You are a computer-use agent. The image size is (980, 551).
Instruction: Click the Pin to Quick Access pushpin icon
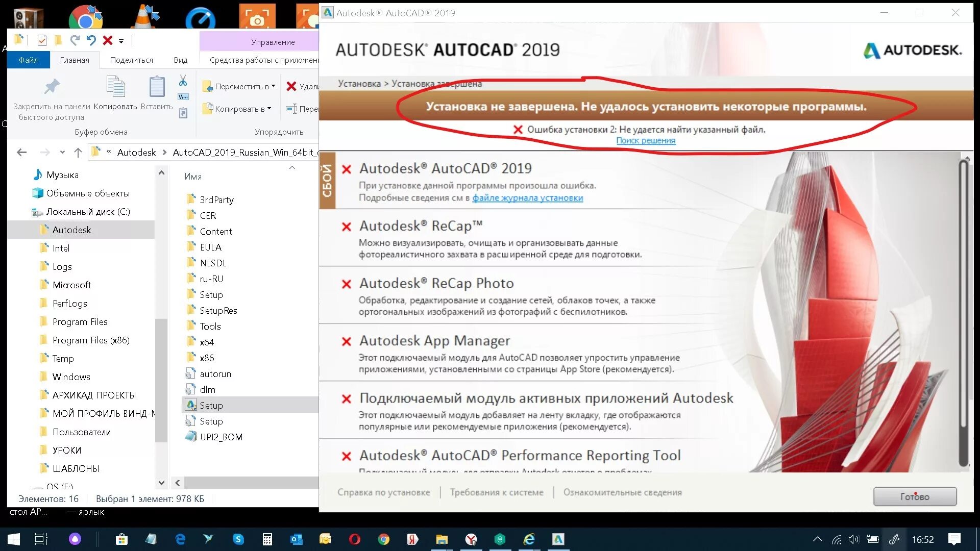(52, 87)
